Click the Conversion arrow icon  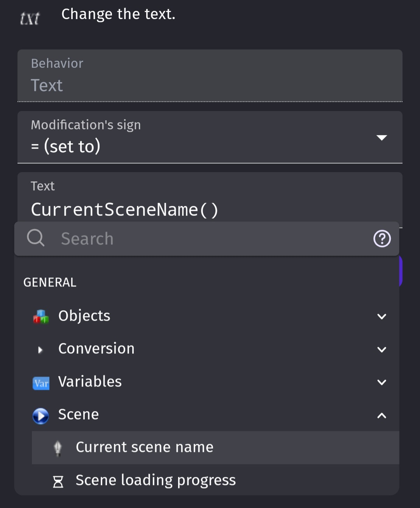(x=40, y=350)
